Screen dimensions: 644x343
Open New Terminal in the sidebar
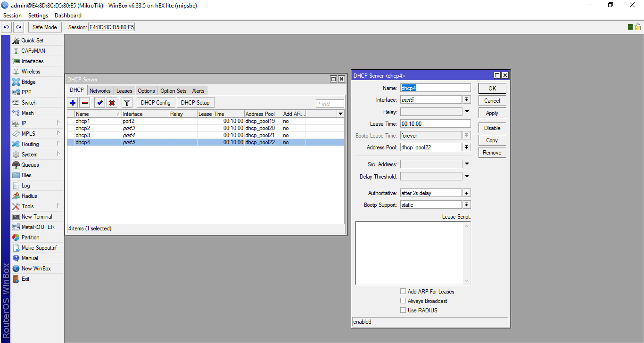tap(37, 217)
